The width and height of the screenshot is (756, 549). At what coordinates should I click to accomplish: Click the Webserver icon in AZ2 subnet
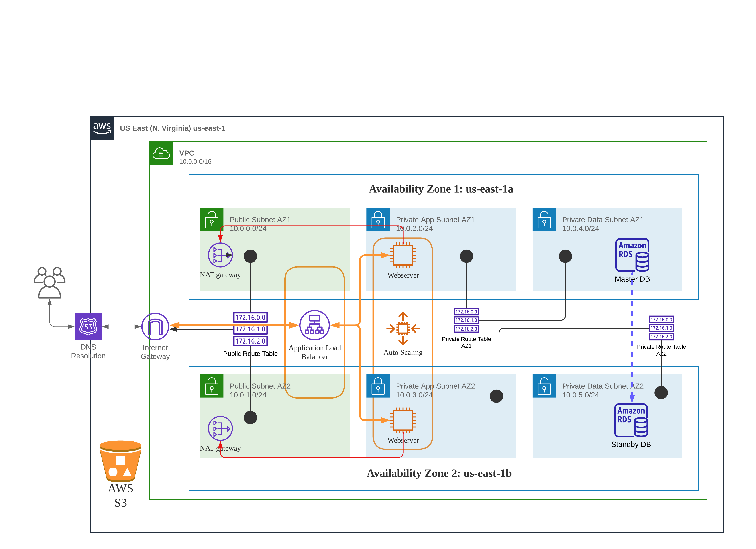pos(403,420)
